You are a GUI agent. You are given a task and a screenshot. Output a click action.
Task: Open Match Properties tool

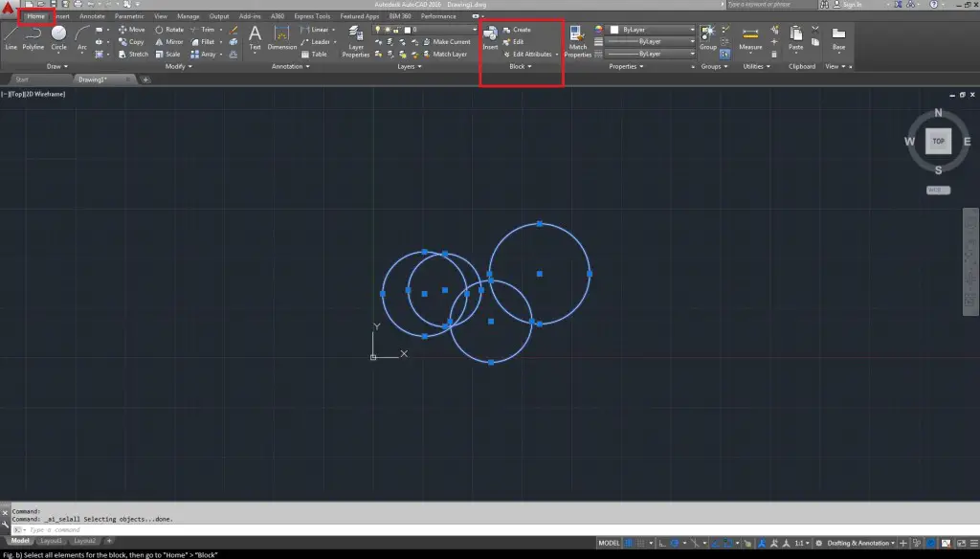point(577,42)
